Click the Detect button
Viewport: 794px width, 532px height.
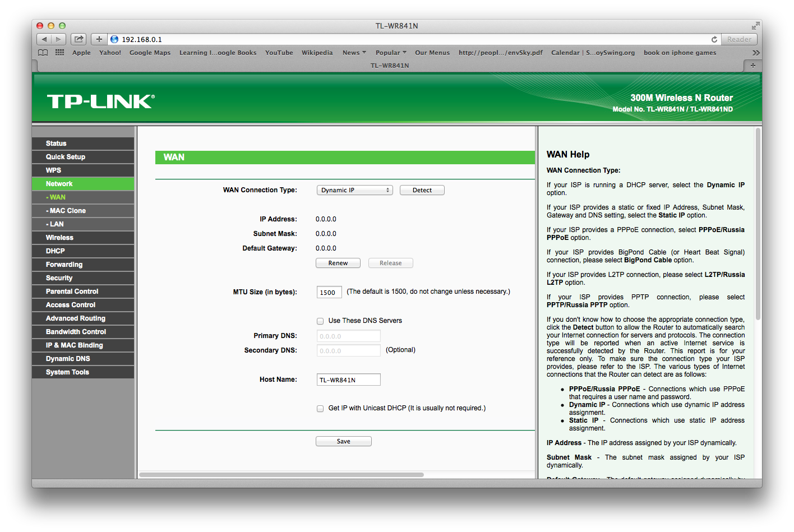pos(422,190)
